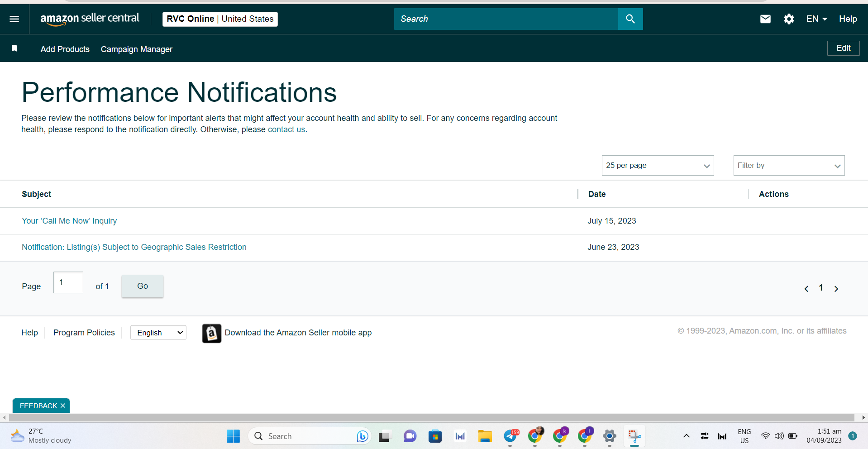Close the FEEDBACK tab
The image size is (868, 449).
pos(63,406)
